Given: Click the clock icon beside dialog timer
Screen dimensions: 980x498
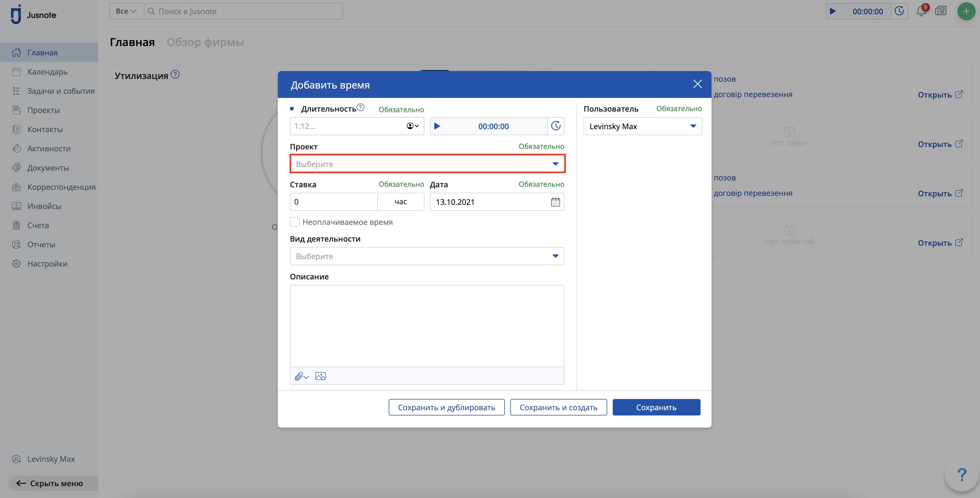Looking at the screenshot, I should click(556, 126).
